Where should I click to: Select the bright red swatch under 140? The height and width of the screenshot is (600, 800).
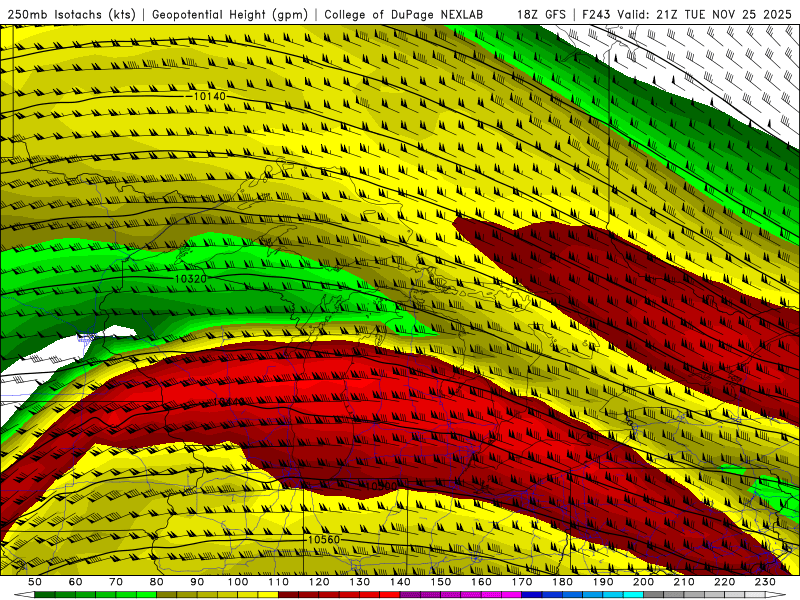[x=390, y=595]
